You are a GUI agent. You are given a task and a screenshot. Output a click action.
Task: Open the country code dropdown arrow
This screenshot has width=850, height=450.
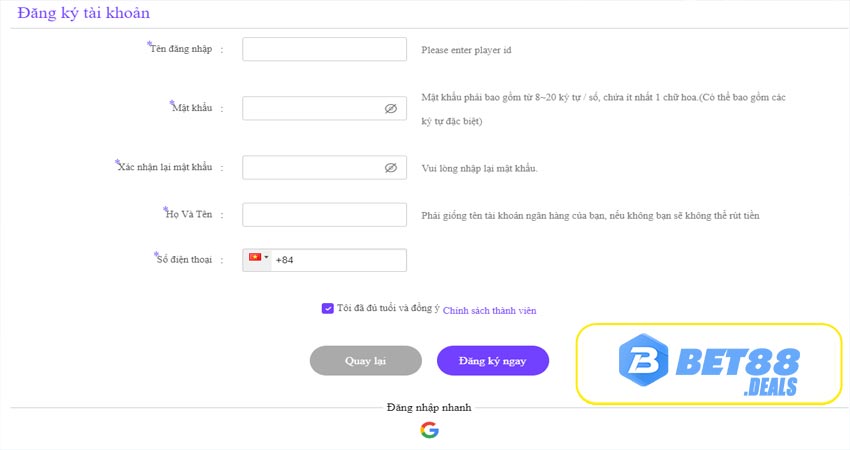(x=266, y=257)
